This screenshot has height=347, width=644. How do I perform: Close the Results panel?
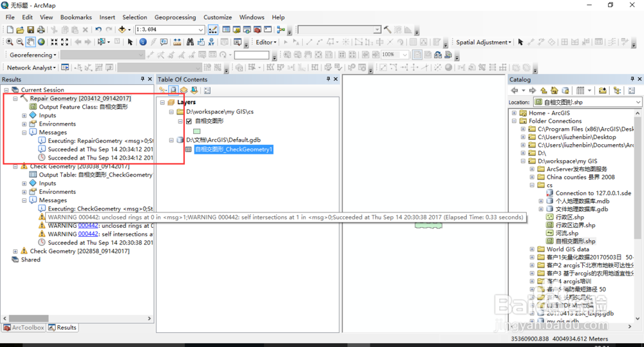150,79
